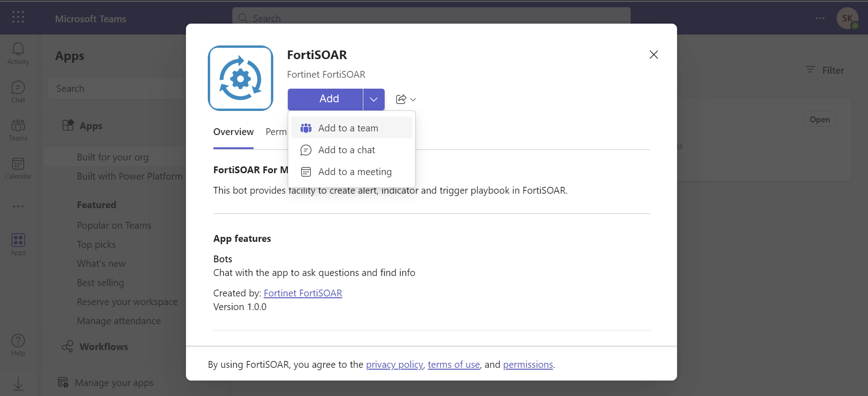The image size is (868, 396).
Task: Click the SK profile avatar
Action: pyautogui.click(x=847, y=19)
